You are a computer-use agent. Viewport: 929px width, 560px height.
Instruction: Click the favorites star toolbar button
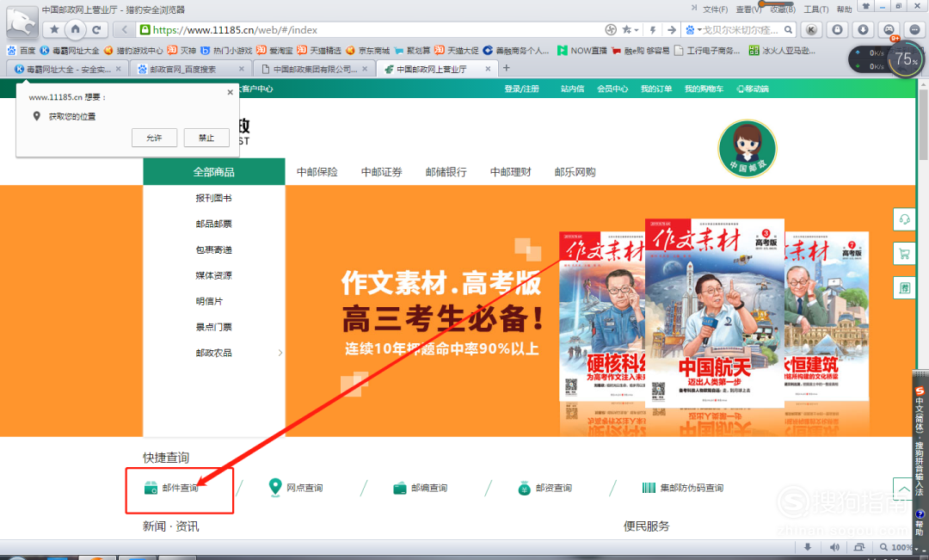pos(54,29)
